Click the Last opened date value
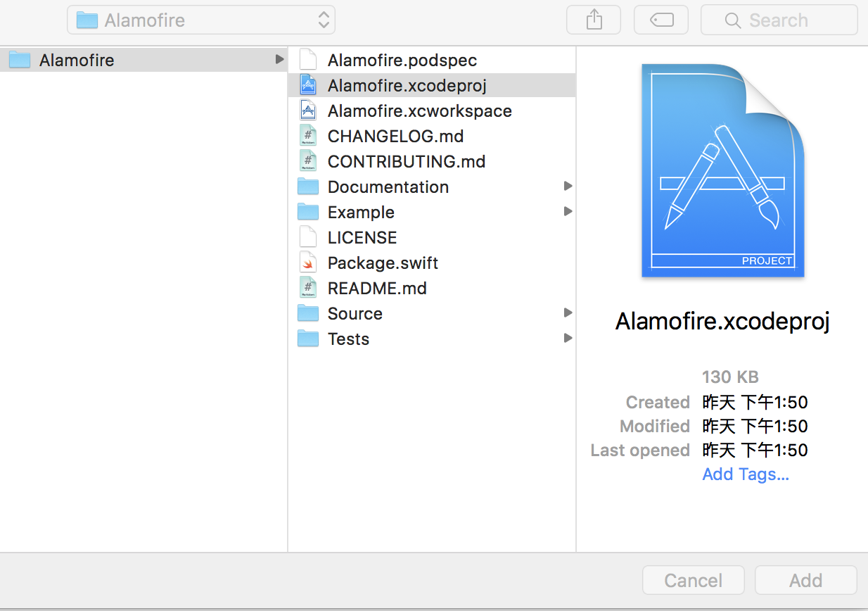Screen dimensions: 868x611 755,451
